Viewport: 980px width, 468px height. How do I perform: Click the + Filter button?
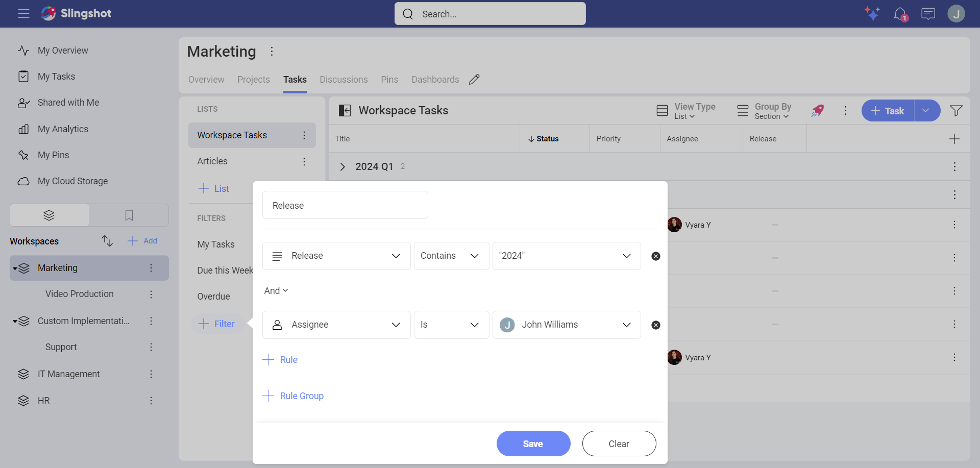pos(217,324)
